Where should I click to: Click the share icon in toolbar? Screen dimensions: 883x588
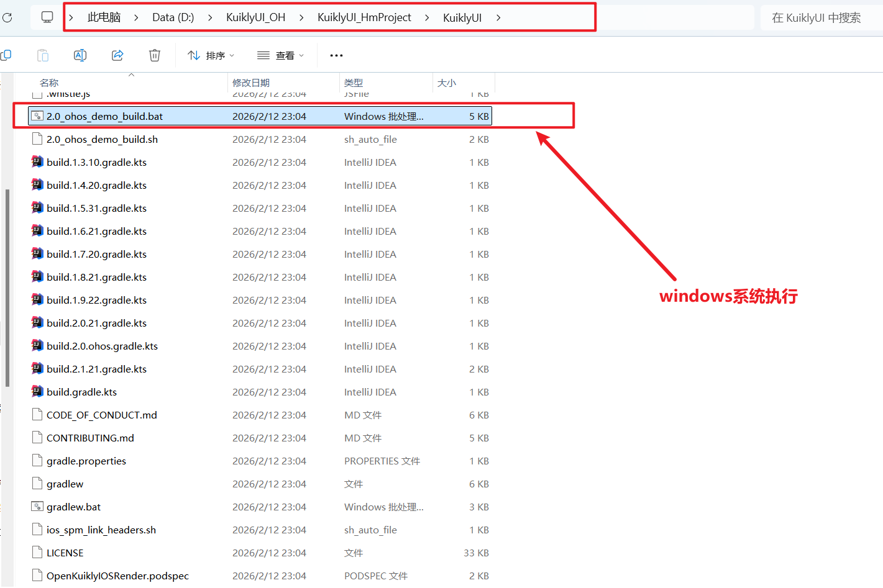[117, 55]
